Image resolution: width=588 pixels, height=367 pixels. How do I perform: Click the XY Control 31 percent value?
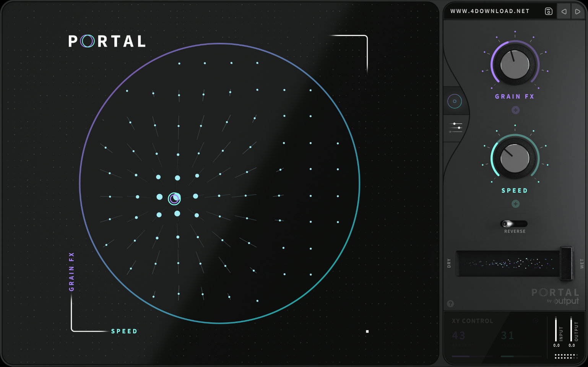point(508,336)
